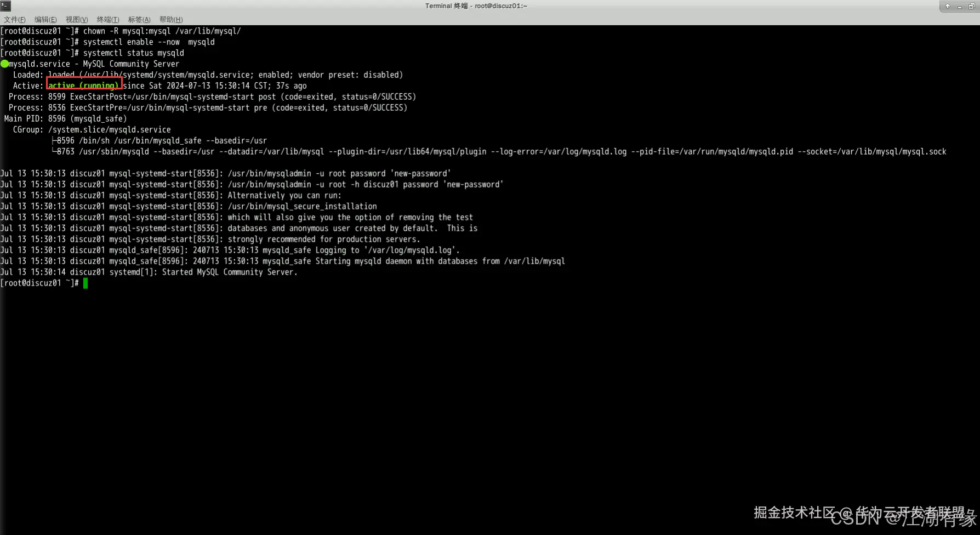
Task: Click 'Alternatively you can run:' log text
Action: click(285, 196)
